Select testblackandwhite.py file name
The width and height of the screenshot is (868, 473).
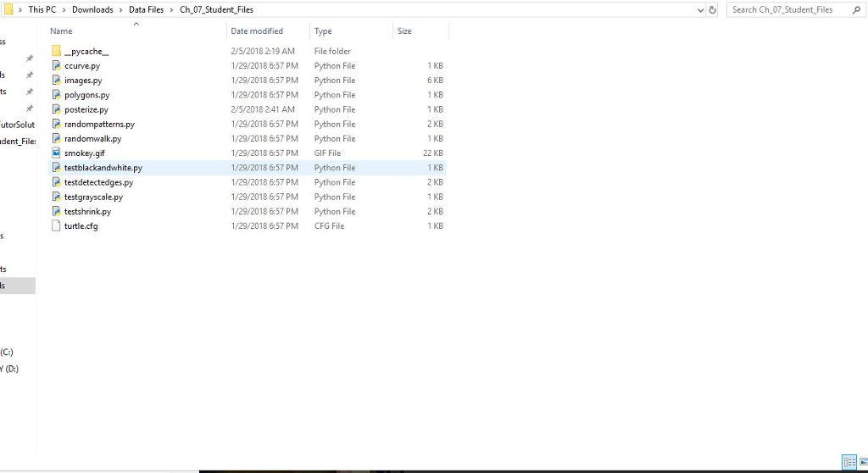[103, 167]
